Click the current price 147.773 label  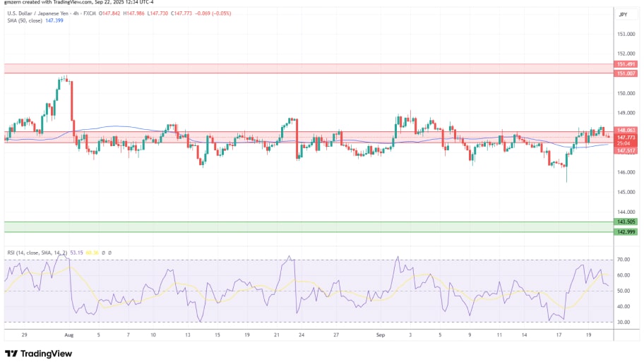tap(627, 137)
